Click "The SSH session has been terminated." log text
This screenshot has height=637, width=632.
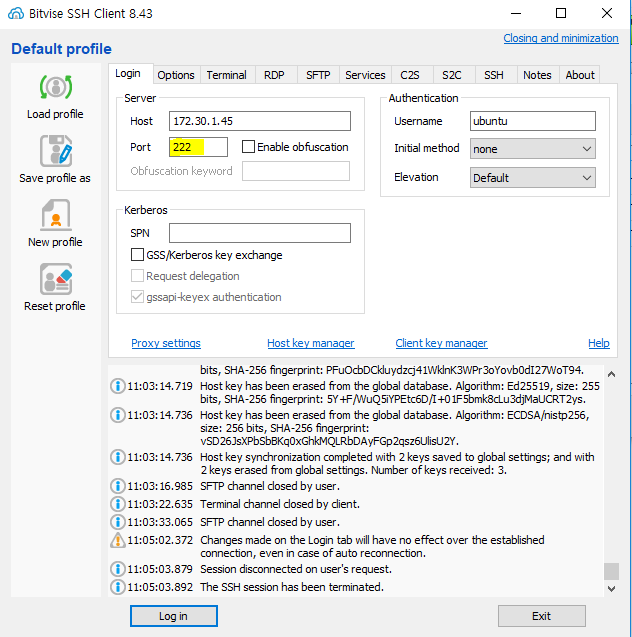coord(292,587)
